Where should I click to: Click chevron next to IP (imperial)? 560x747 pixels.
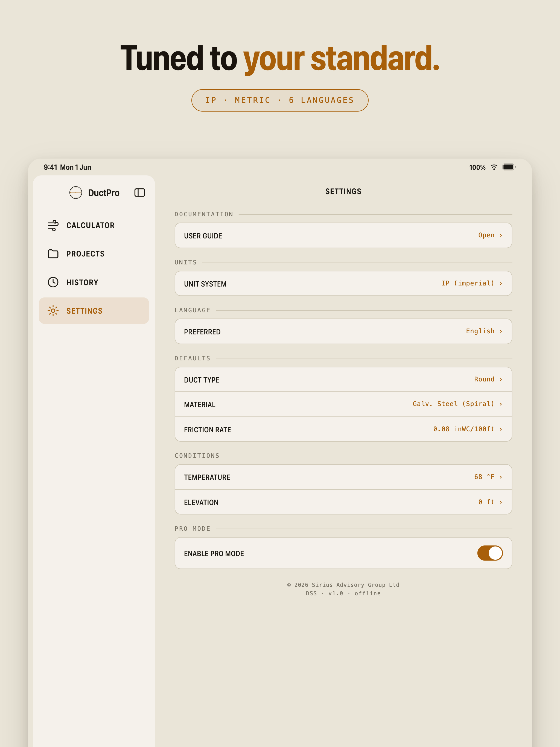pos(501,283)
